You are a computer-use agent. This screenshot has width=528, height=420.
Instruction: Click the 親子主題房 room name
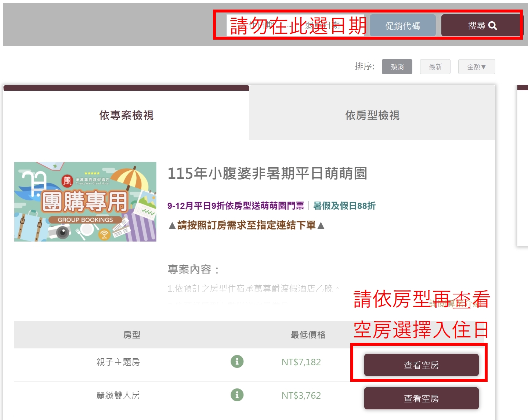coord(118,362)
